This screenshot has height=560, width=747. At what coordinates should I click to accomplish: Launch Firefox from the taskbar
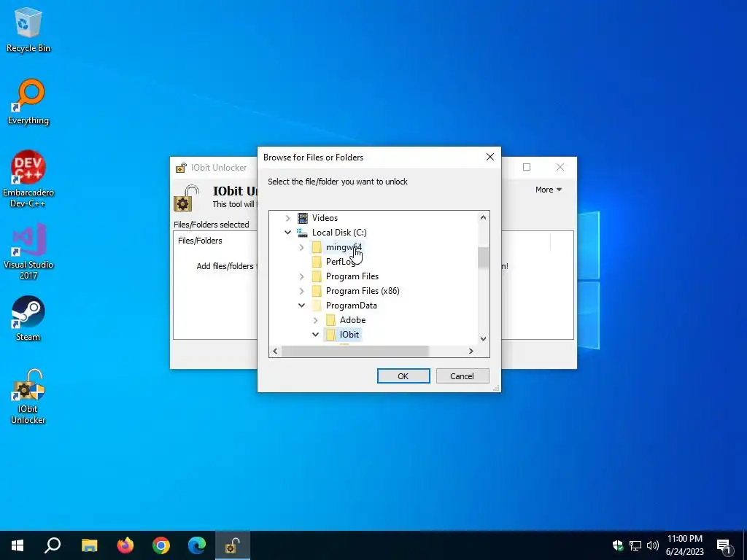point(125,545)
